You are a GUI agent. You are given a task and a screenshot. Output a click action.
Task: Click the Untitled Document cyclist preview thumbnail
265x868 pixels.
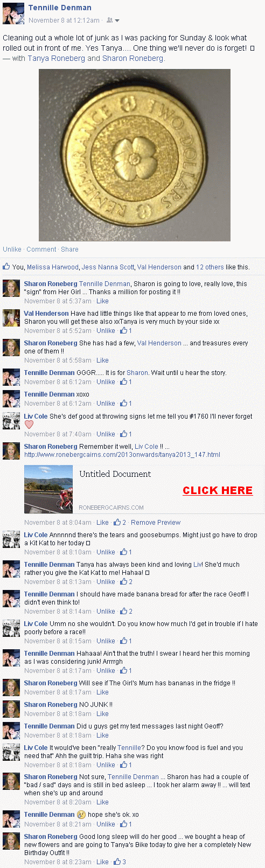(x=48, y=489)
